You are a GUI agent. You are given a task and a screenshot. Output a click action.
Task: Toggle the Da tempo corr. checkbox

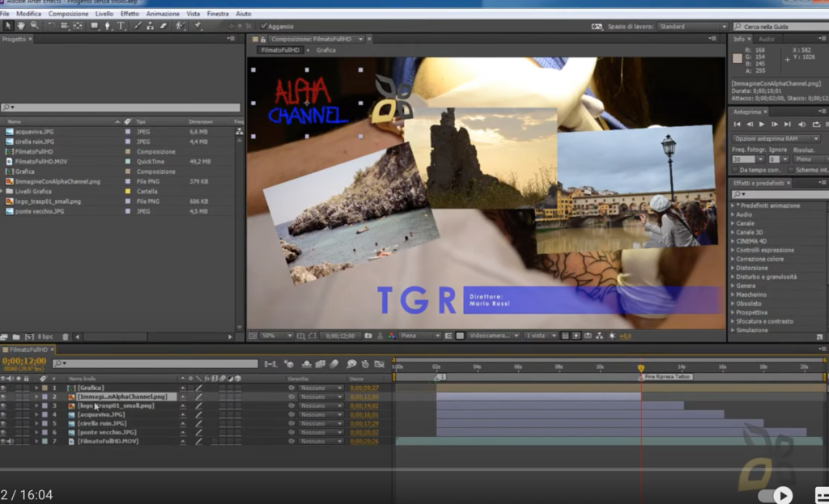pyautogui.click(x=734, y=170)
